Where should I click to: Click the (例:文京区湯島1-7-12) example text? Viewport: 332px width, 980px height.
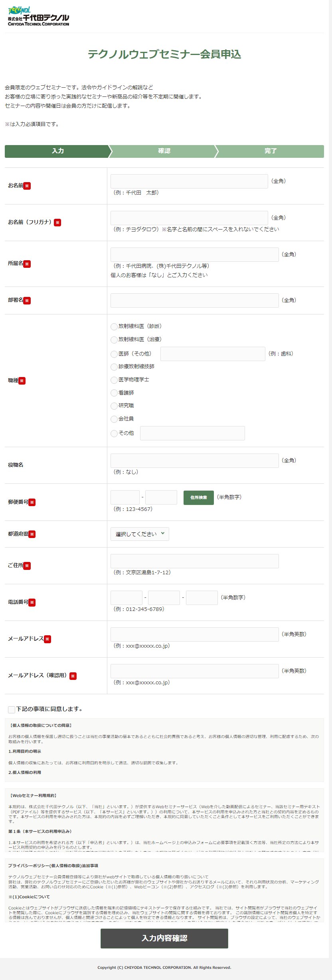click(x=142, y=573)
